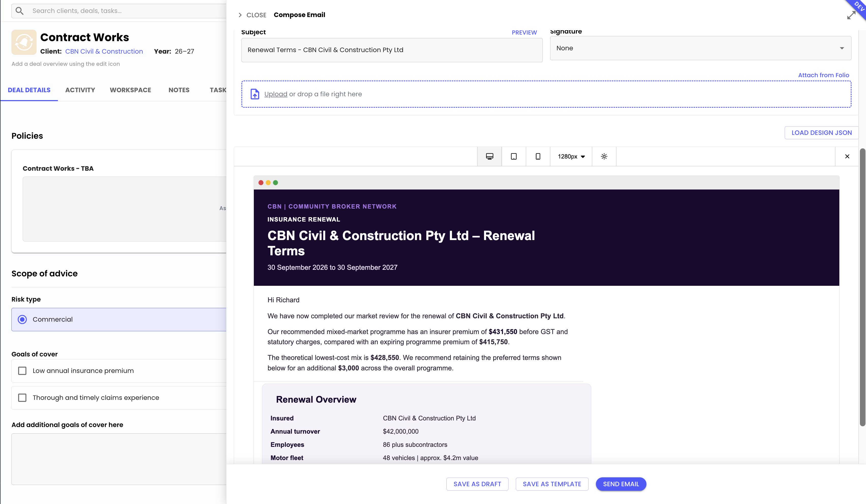Screen dimensions: 866x504
Task: Click Attach from Folio link
Action: [x=823, y=75]
